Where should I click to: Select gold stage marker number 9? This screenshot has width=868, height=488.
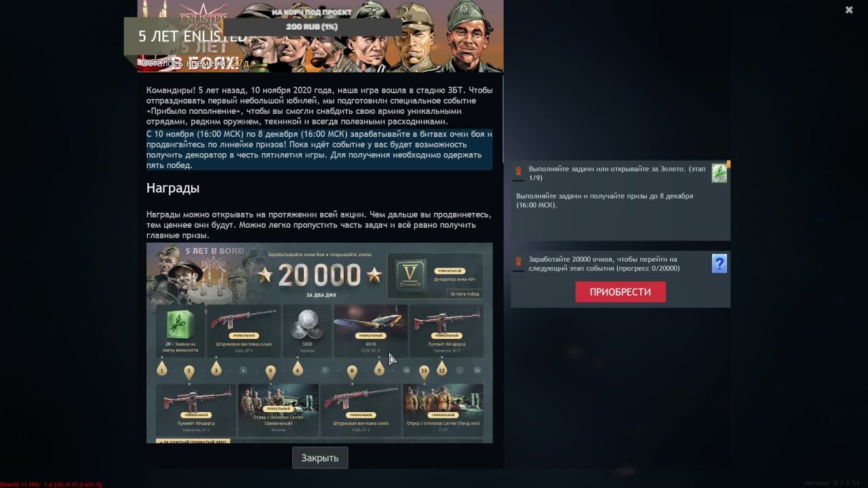(x=378, y=369)
